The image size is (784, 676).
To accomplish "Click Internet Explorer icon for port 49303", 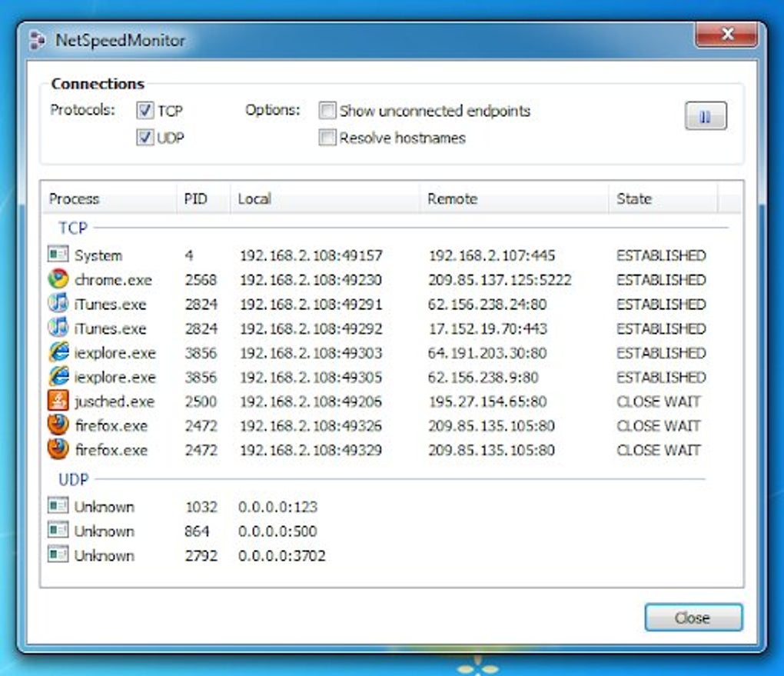I will point(58,352).
